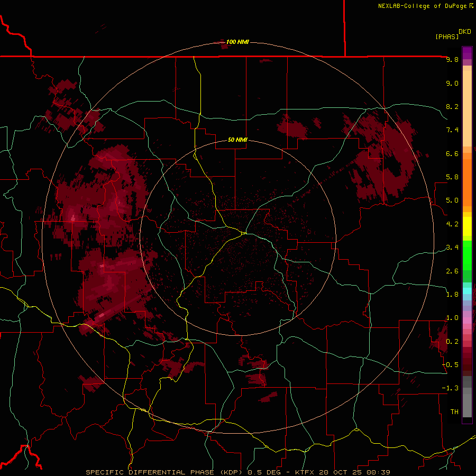The width and height of the screenshot is (476, 476).
Task: Select the 9.0 value on the scale
Action: click(x=452, y=83)
